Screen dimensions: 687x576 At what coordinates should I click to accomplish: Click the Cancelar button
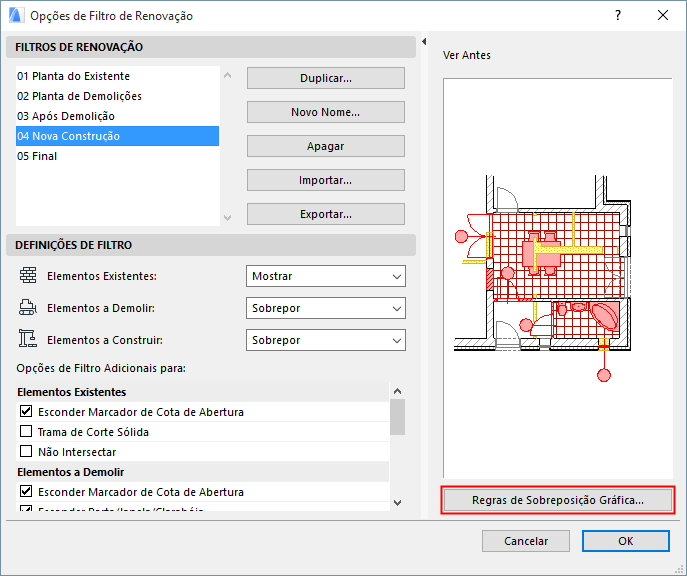(526, 541)
